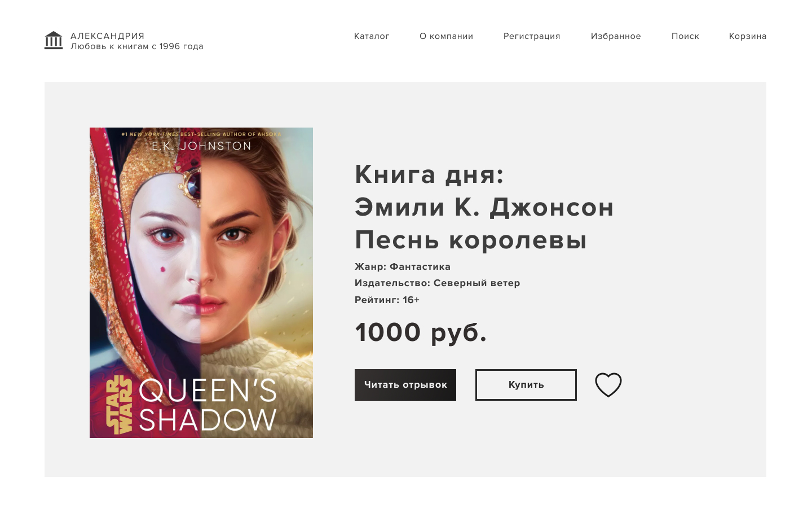Click the АЛЕКСАНДРИЯ site name text
812x508 pixels.
pyautogui.click(x=107, y=36)
